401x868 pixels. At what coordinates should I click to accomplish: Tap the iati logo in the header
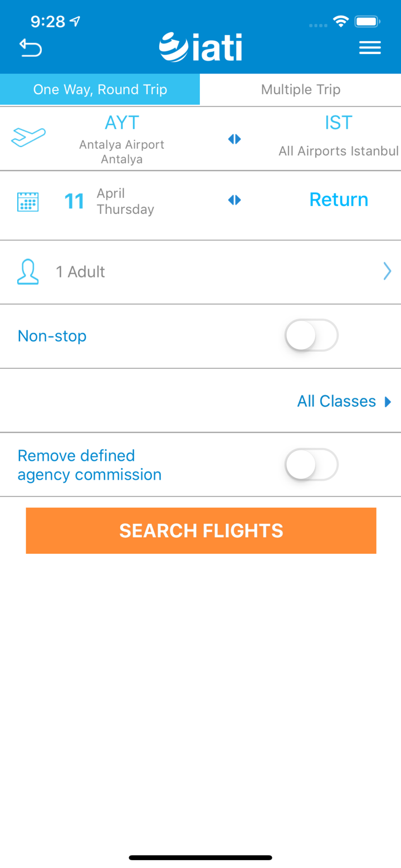pyautogui.click(x=200, y=47)
